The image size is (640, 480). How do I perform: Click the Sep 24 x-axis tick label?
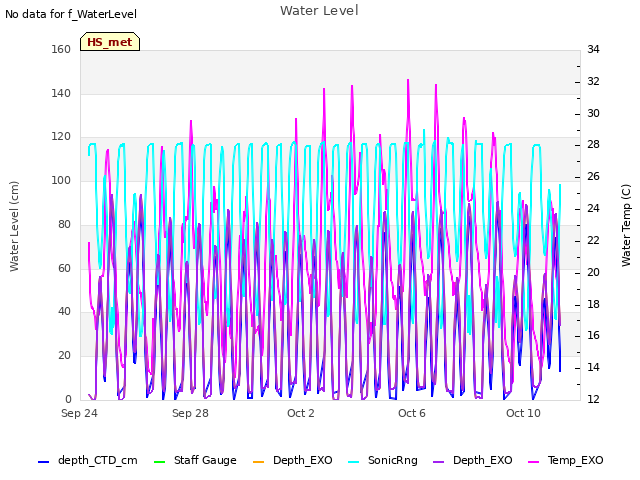tap(79, 413)
